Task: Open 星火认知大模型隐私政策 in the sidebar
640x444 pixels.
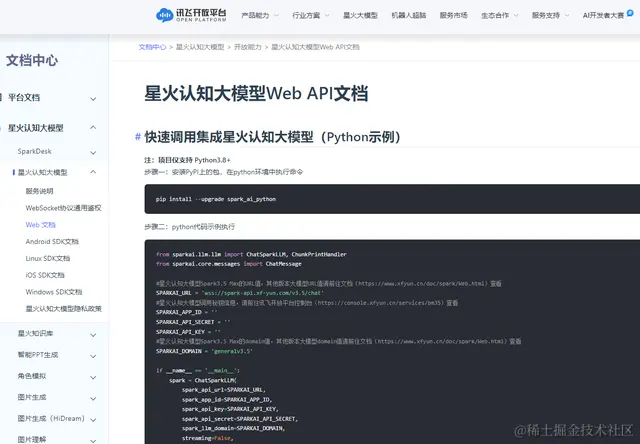Action: (x=64, y=309)
